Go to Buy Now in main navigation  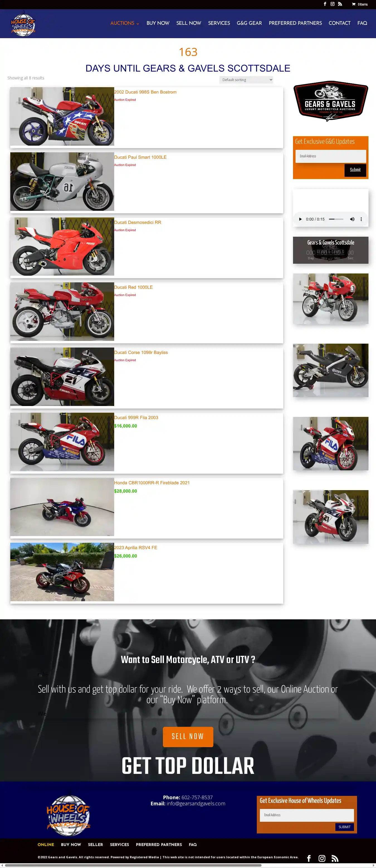(158, 23)
